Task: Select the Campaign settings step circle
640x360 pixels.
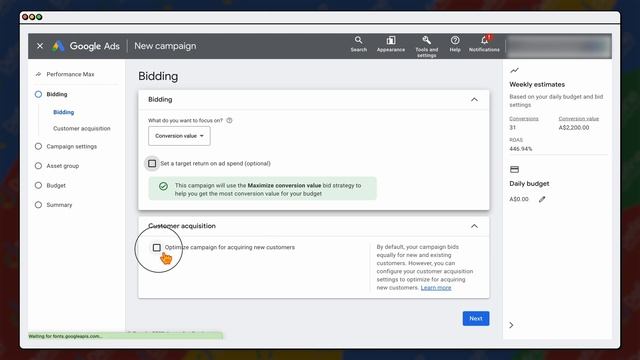Action: pos(38,146)
